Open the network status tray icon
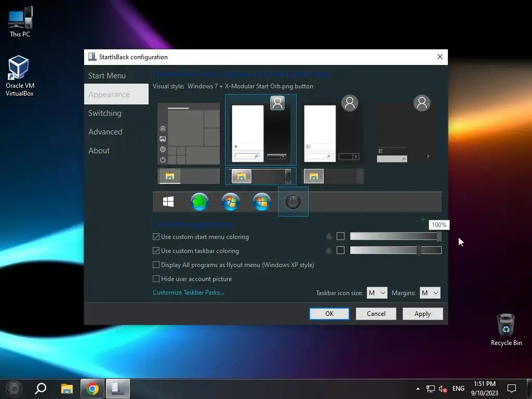The width and height of the screenshot is (532, 399). point(431,389)
